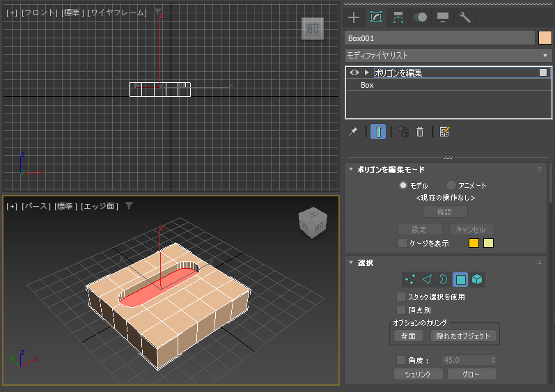This screenshot has height=392, width=555.
Task: Remove modifier with trash icon
Action: [420, 132]
